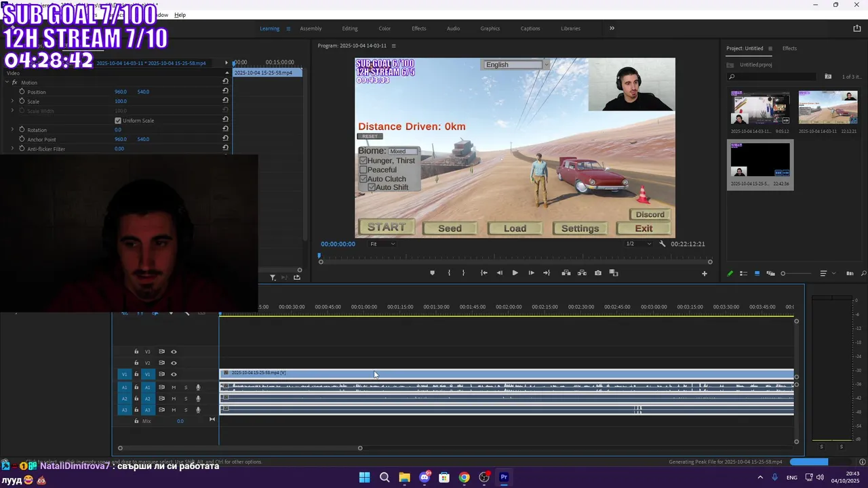Mute audio track A1

tap(174, 388)
